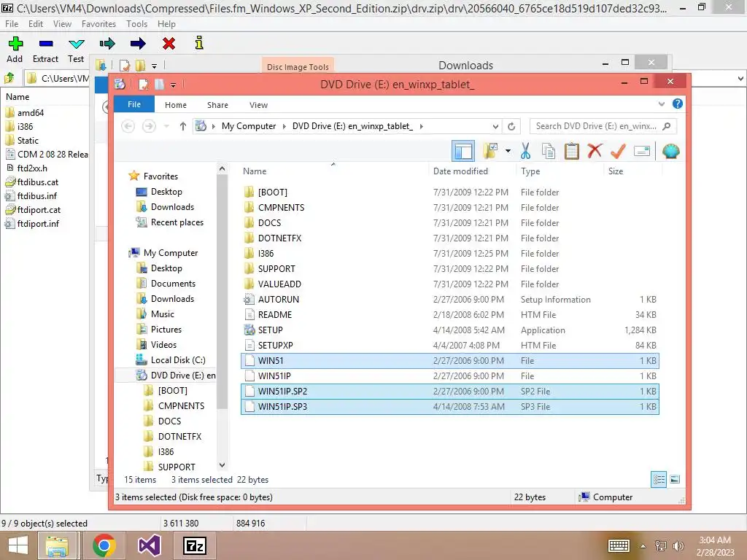Click the Rename icon in Explorer toolbar
This screenshot has width=747, height=560.
[642, 152]
